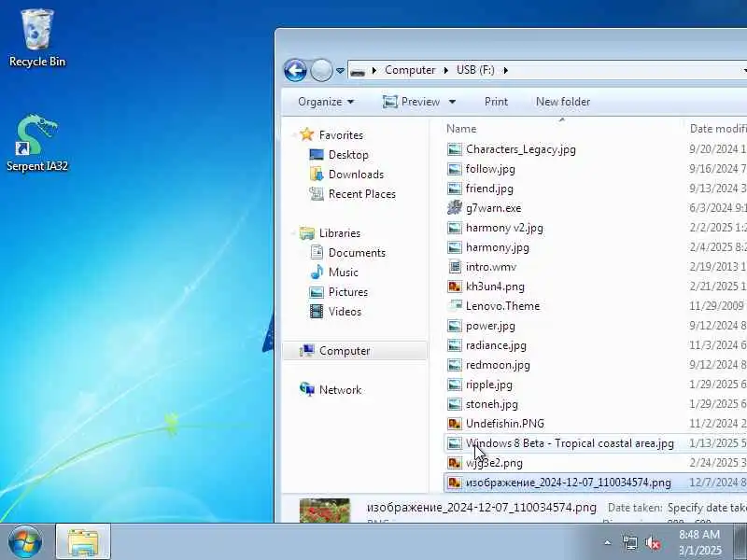Image resolution: width=747 pixels, height=560 pixels.
Task: Click the 11/29/2009 date of Lenovo.Theme
Action: [716, 306]
